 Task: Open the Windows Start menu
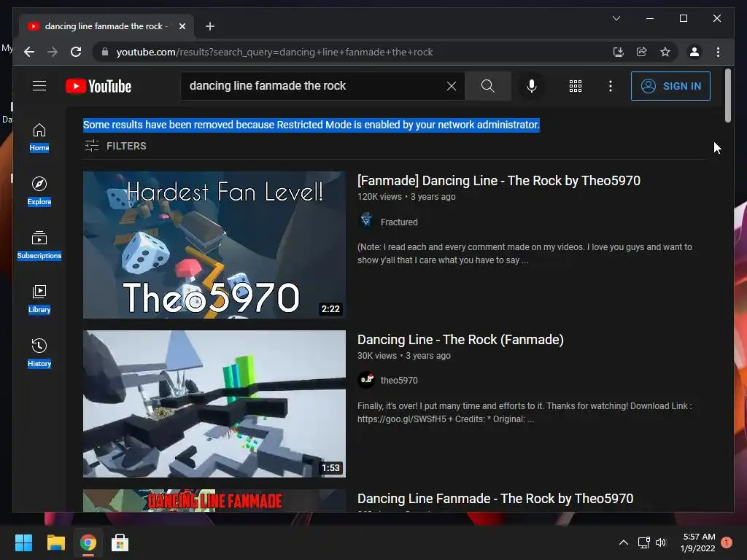click(x=23, y=542)
